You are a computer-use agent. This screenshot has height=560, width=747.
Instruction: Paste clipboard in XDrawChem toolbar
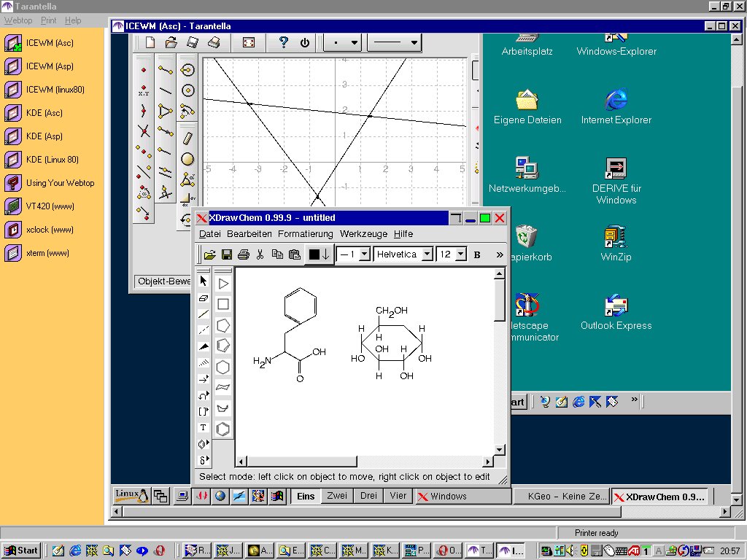pyautogui.click(x=295, y=254)
